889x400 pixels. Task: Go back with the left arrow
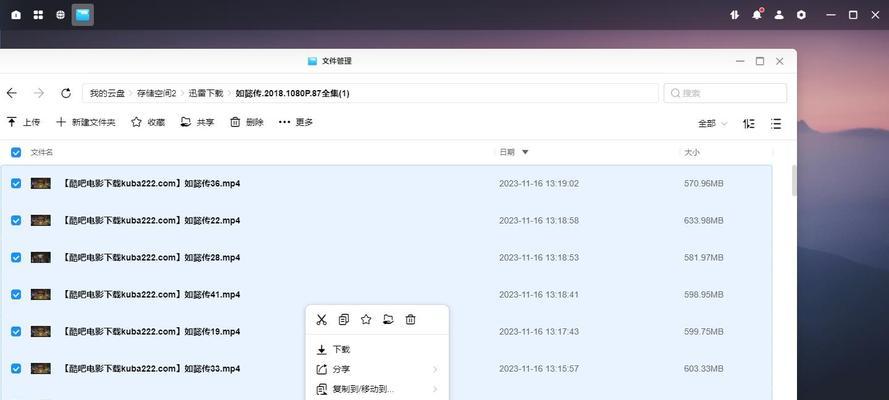pyautogui.click(x=11, y=93)
